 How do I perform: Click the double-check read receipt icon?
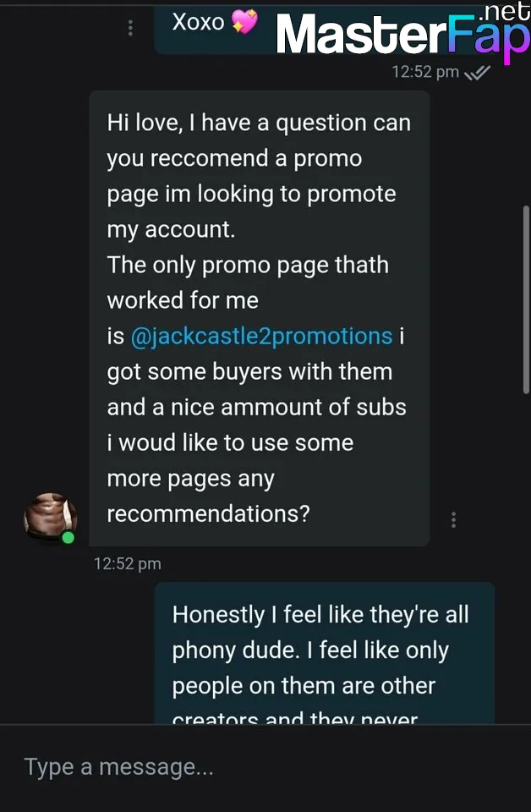pos(478,73)
